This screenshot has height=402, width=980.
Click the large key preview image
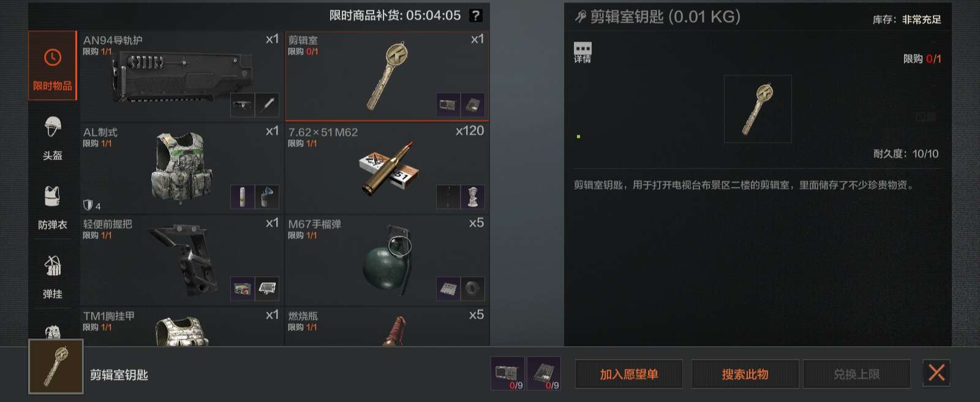pos(758,109)
